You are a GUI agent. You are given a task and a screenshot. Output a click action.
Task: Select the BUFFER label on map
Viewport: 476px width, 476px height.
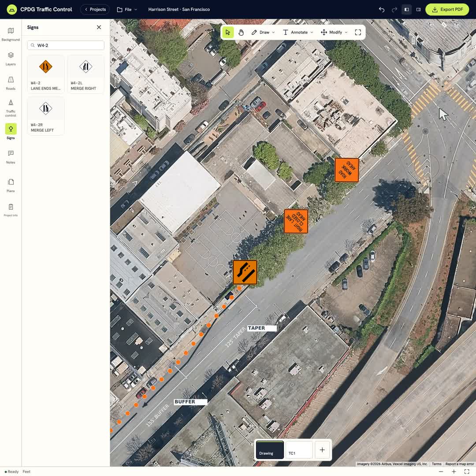(x=190, y=402)
